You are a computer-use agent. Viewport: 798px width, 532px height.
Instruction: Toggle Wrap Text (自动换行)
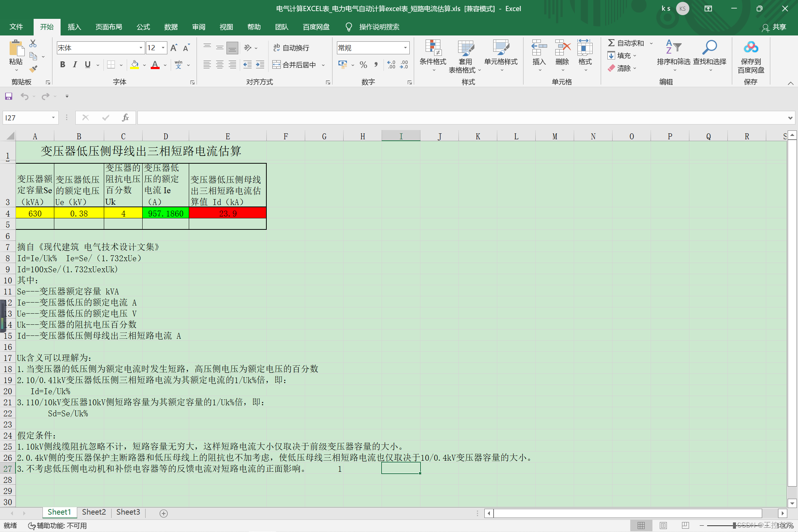point(291,48)
